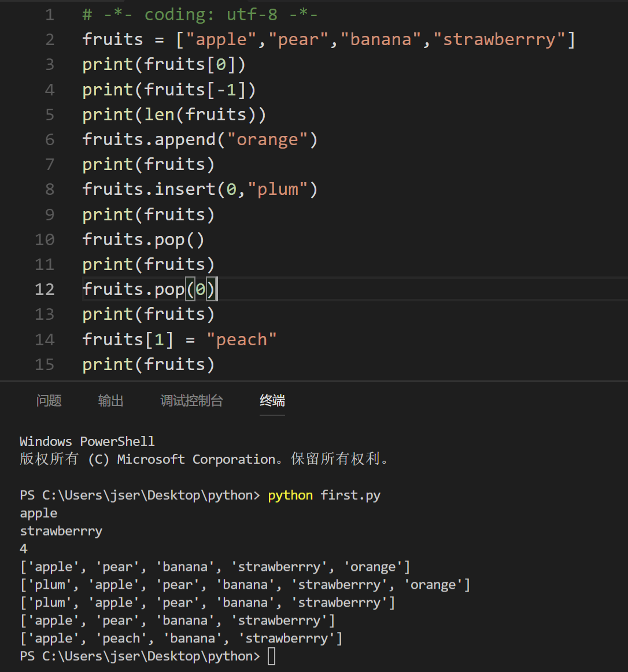
Task: Click the '4' terminal output line
Action: tap(24, 549)
